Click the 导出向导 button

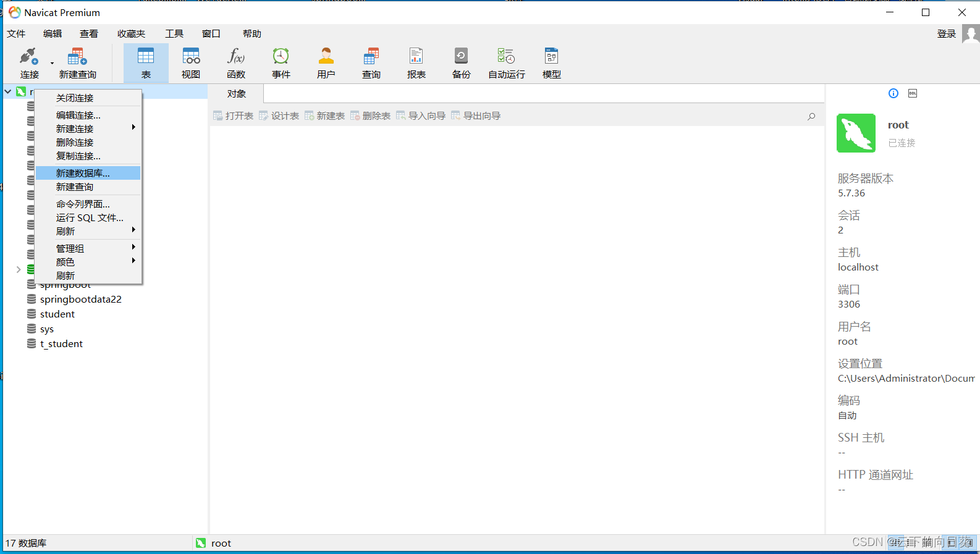[476, 115]
